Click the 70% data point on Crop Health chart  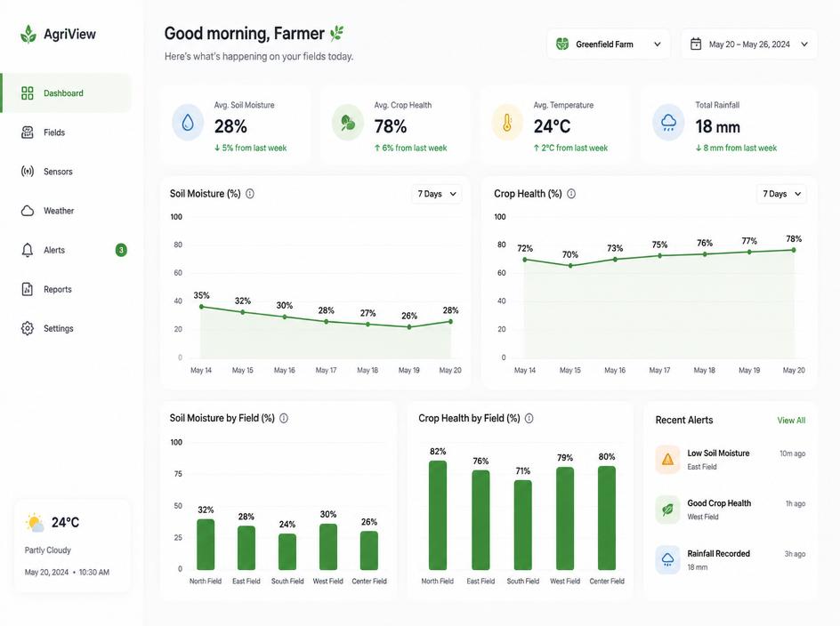[x=570, y=266]
